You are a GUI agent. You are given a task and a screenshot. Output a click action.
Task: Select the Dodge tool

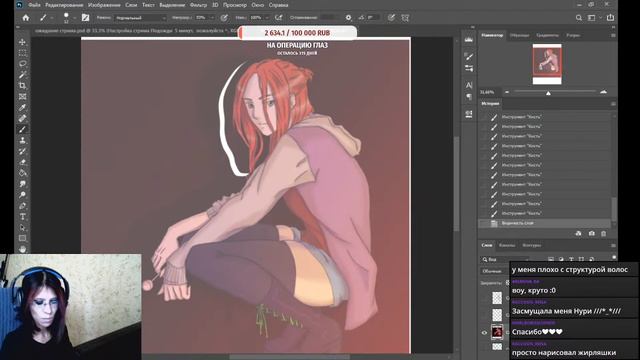tap(22, 195)
